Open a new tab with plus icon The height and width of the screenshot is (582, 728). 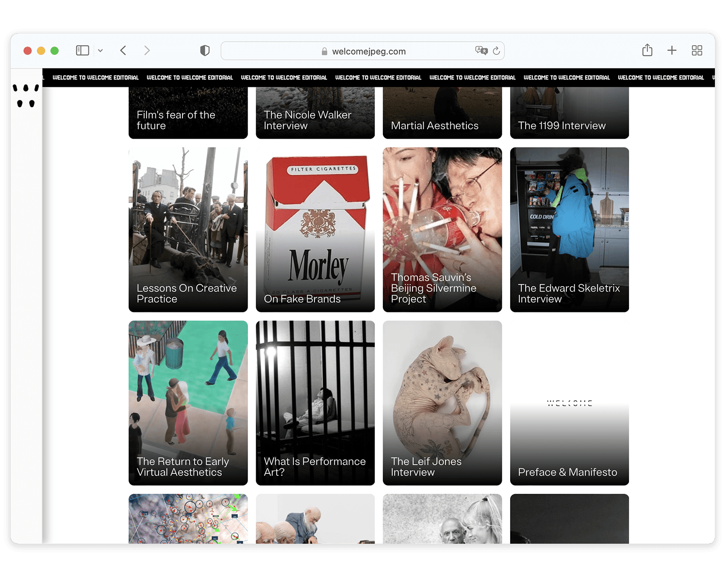672,50
